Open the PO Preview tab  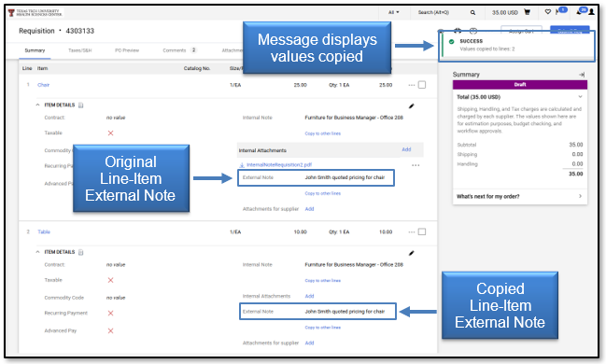[x=127, y=50]
